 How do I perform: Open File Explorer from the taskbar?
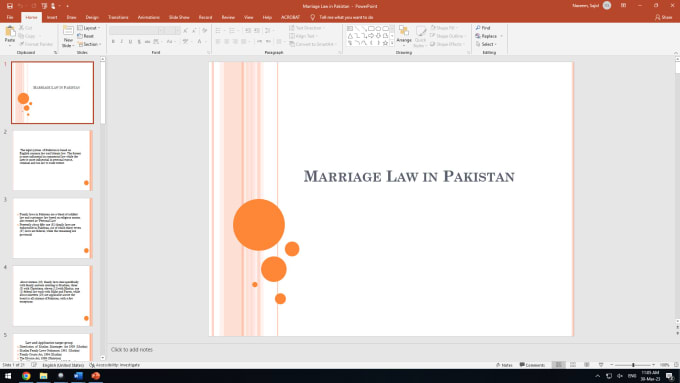coord(43,376)
